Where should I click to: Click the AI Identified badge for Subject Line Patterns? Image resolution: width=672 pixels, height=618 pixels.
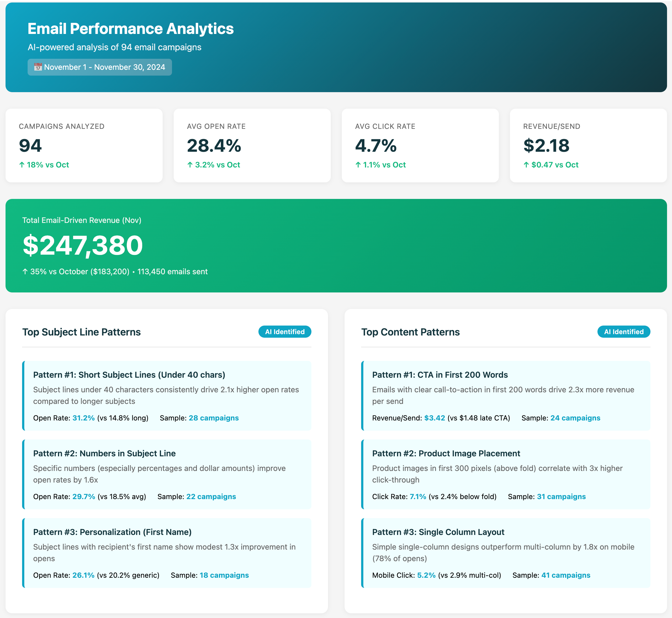click(x=285, y=332)
